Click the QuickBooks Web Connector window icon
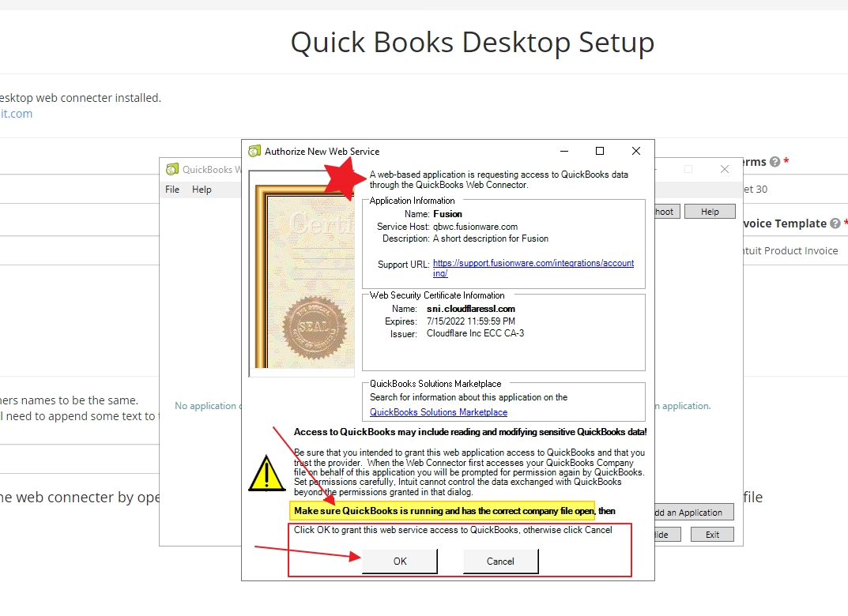Viewport: 848px width, 616px height. point(172,169)
